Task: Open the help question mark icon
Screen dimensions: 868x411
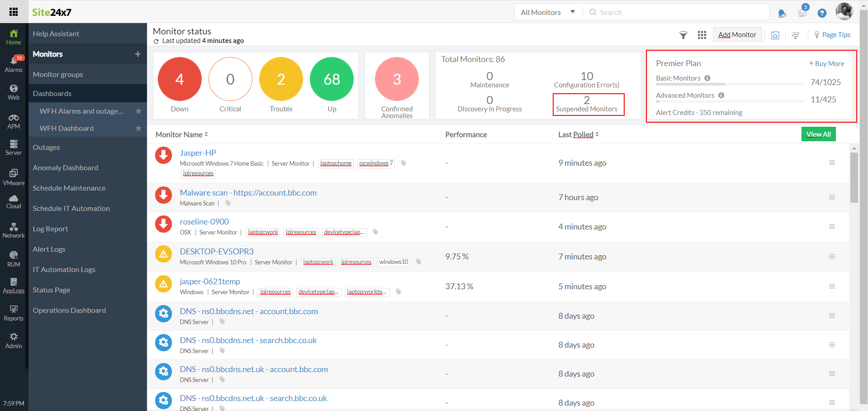Action: click(x=822, y=13)
